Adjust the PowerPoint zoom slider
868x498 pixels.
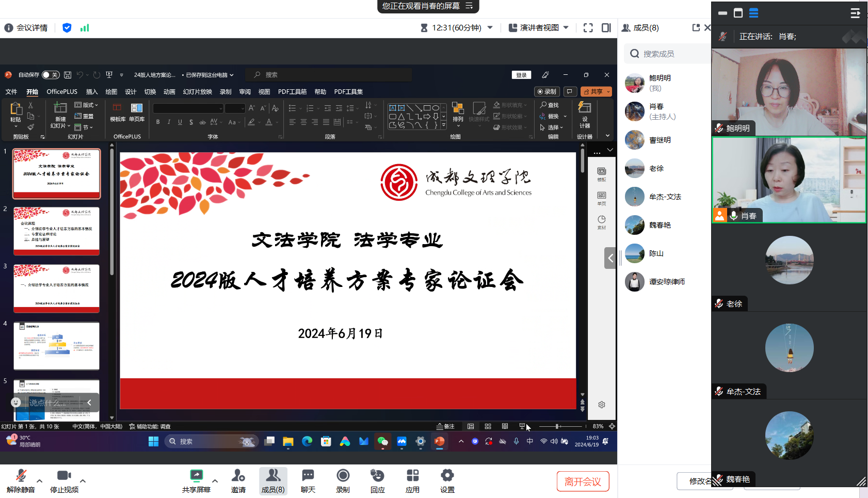[557, 426]
